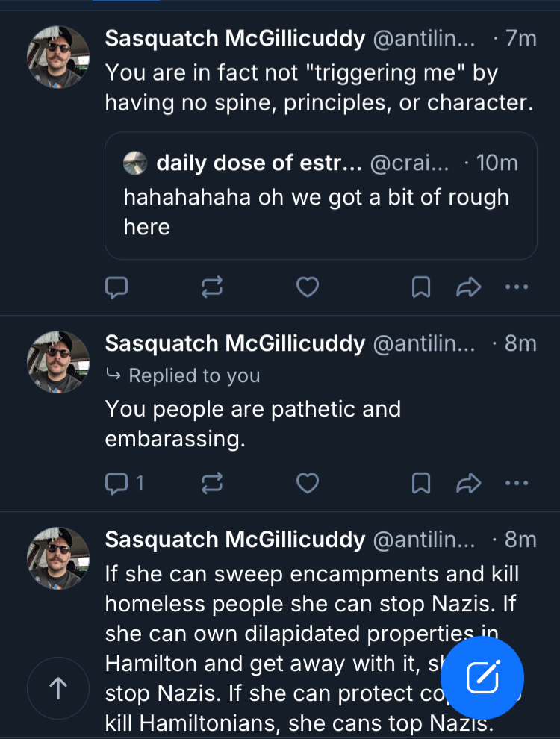Repost the "triggering me" quote post
The height and width of the screenshot is (739, 560).
click(212, 287)
